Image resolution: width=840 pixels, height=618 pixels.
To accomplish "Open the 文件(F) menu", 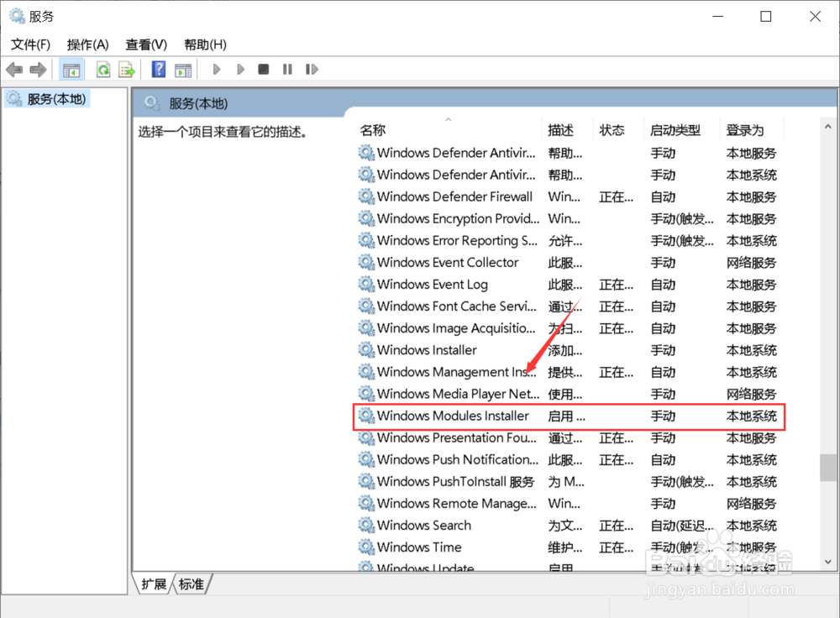I will pyautogui.click(x=30, y=44).
